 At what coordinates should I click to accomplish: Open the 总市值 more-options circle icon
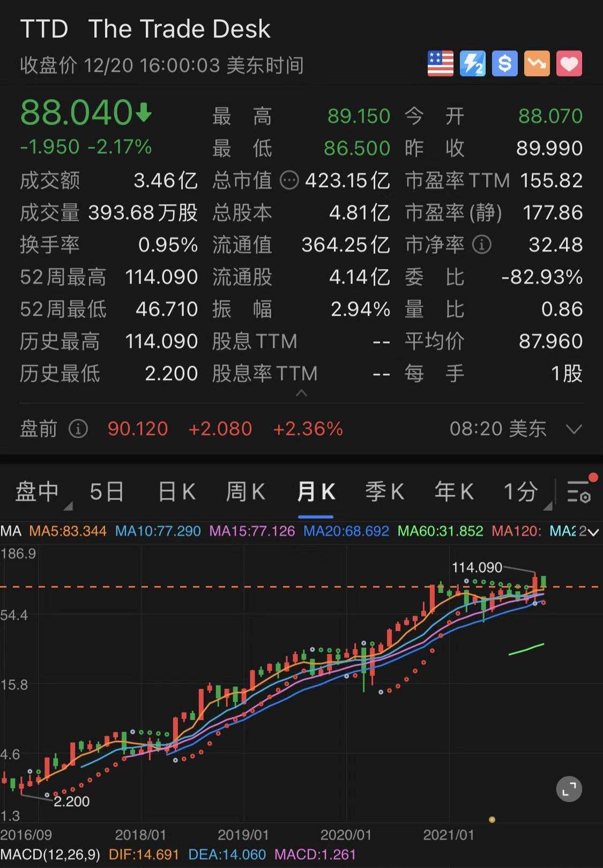(x=289, y=181)
